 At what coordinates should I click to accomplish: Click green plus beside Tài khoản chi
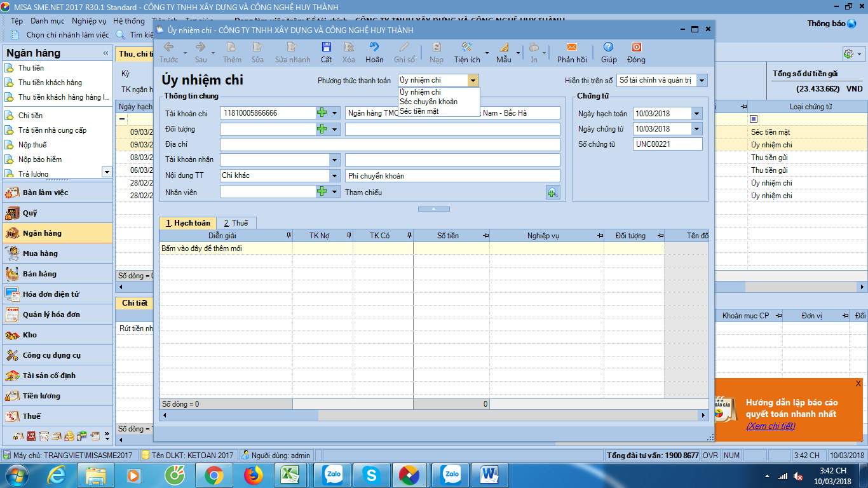(322, 113)
